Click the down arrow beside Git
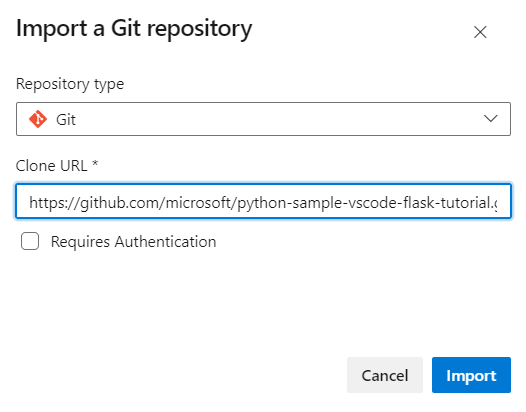526x412 pixels. pyautogui.click(x=490, y=118)
